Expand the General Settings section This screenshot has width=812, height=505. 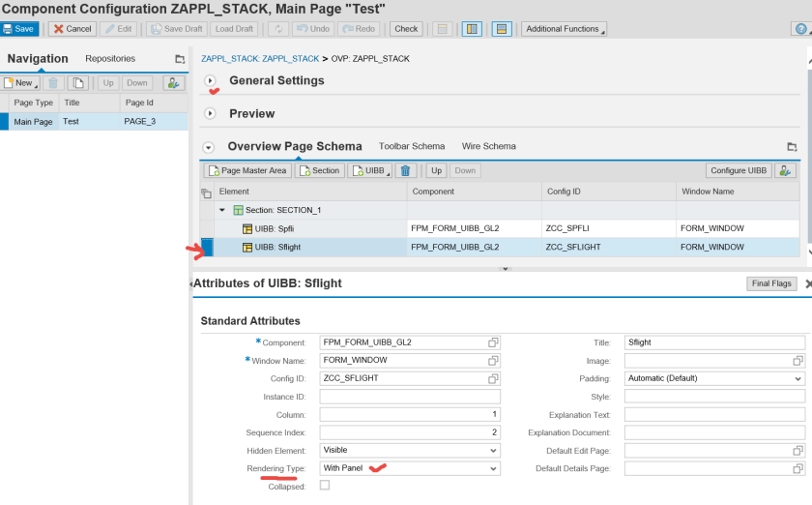point(210,81)
